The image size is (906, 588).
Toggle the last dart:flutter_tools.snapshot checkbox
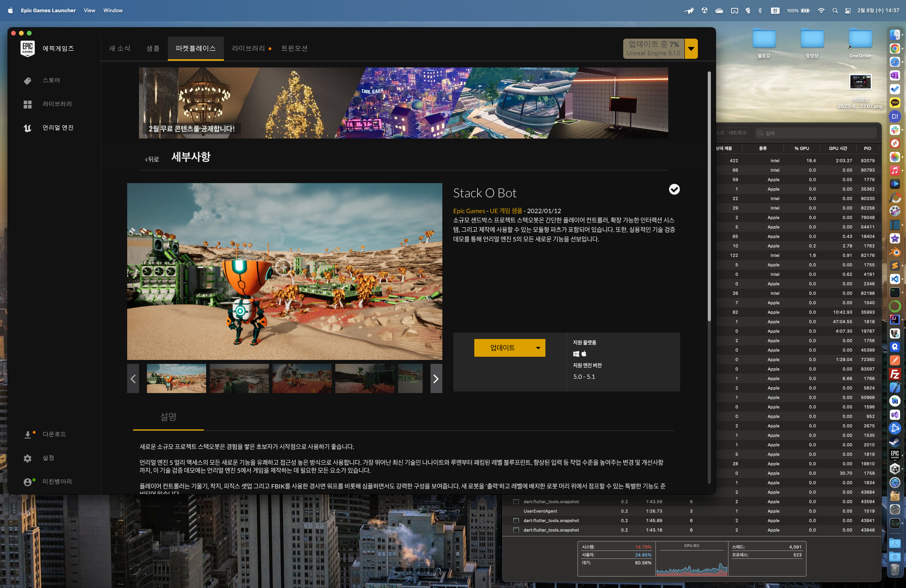pos(516,530)
